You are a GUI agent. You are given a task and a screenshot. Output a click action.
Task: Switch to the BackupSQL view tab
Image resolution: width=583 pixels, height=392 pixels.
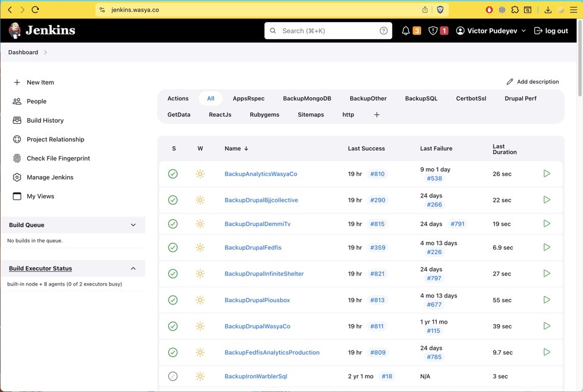tap(421, 98)
